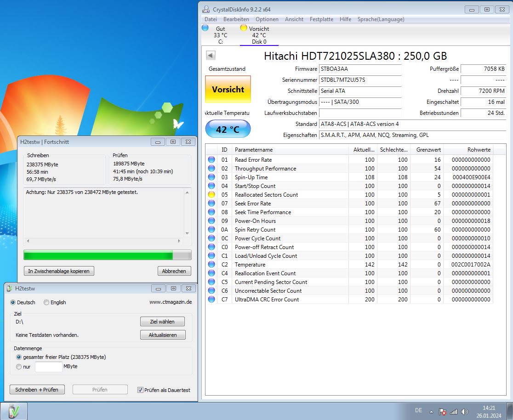This screenshot has width=513, height=420.
Task: Click the Firmware value STBOA3AA
Action: [x=360, y=69]
